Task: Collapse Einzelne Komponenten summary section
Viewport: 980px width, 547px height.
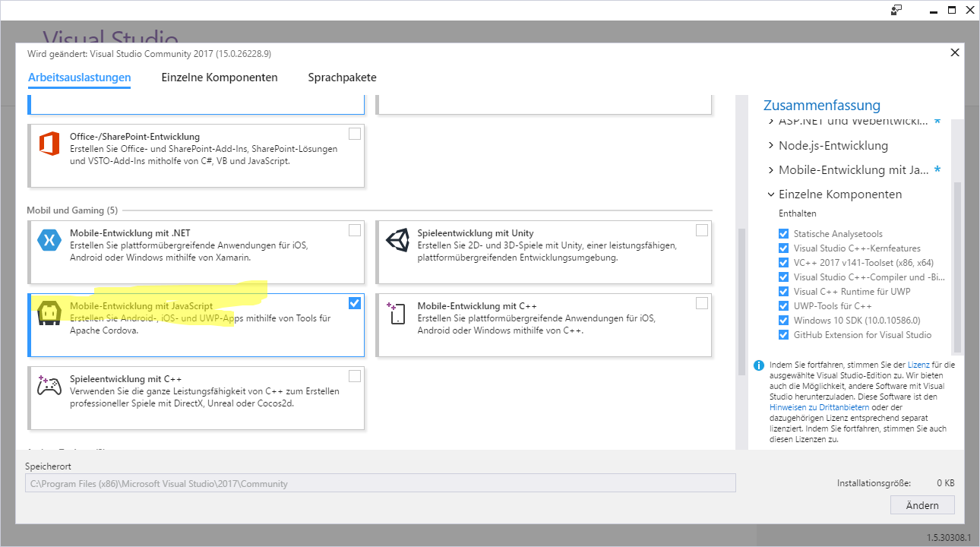Action: pos(771,194)
